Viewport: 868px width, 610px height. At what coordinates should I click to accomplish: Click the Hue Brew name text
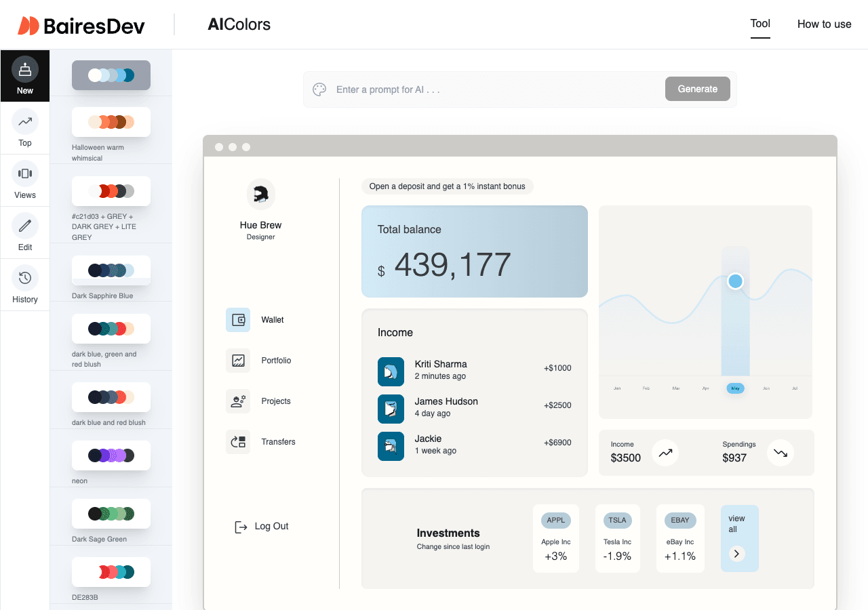pyautogui.click(x=260, y=225)
